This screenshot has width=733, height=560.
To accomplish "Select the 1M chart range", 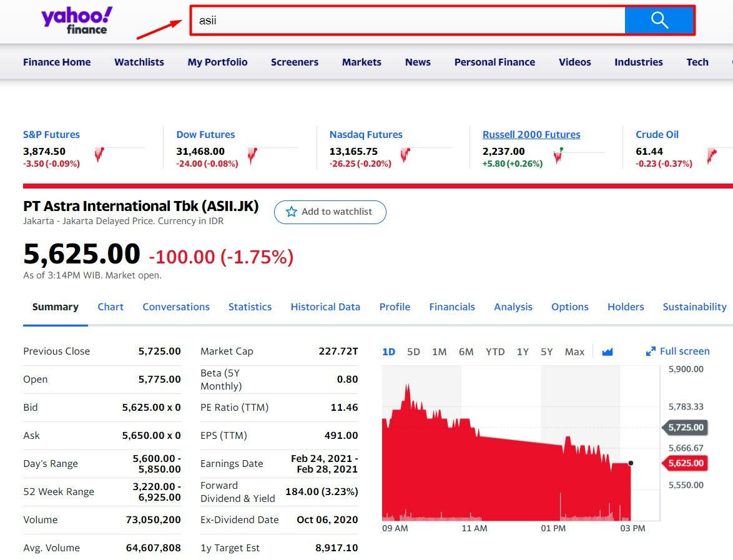I will pyautogui.click(x=440, y=352).
